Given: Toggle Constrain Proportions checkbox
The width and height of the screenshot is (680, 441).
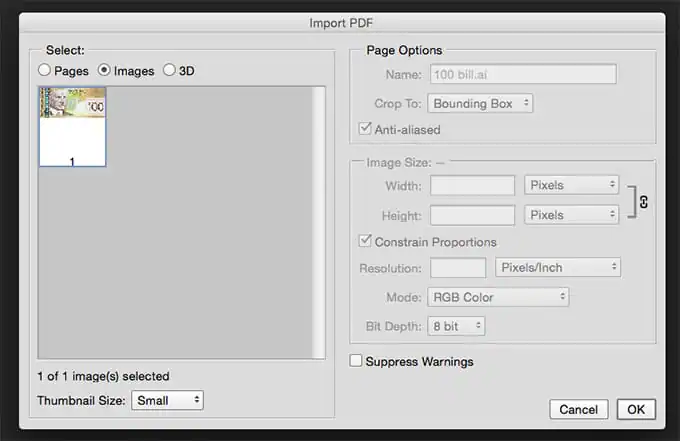Looking at the screenshot, I should (x=365, y=241).
